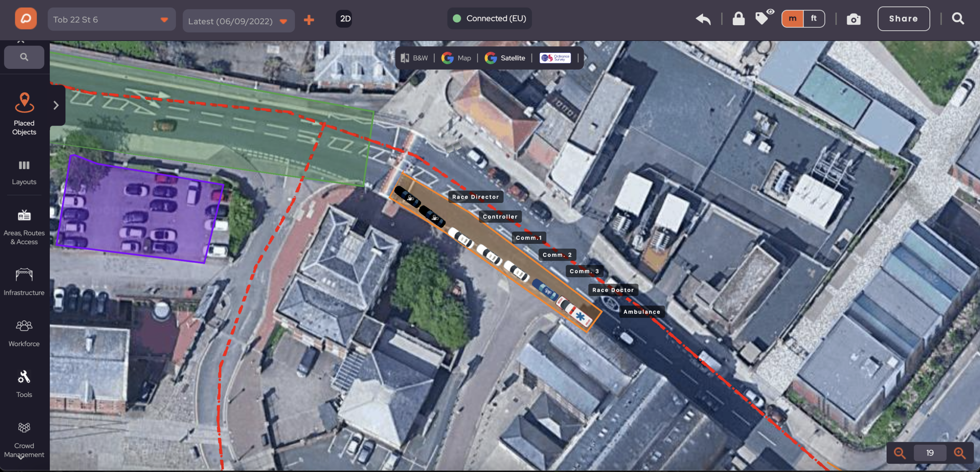Open the Workforce panel
Screen dimensions: 980x472
coord(24,333)
